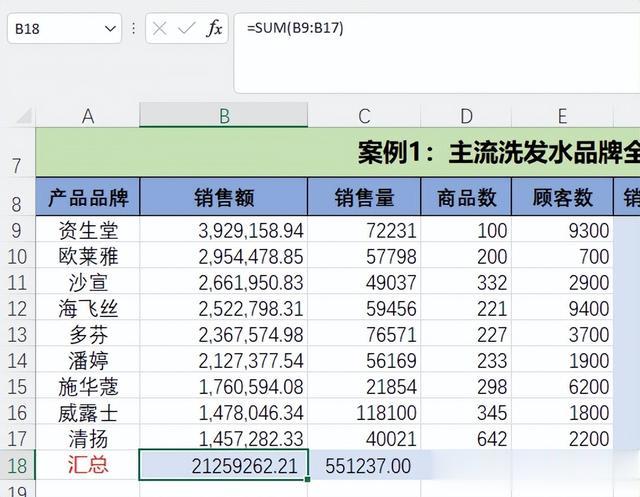Click the Select All triangle corner
The width and height of the screenshot is (640, 497).
tap(24, 115)
